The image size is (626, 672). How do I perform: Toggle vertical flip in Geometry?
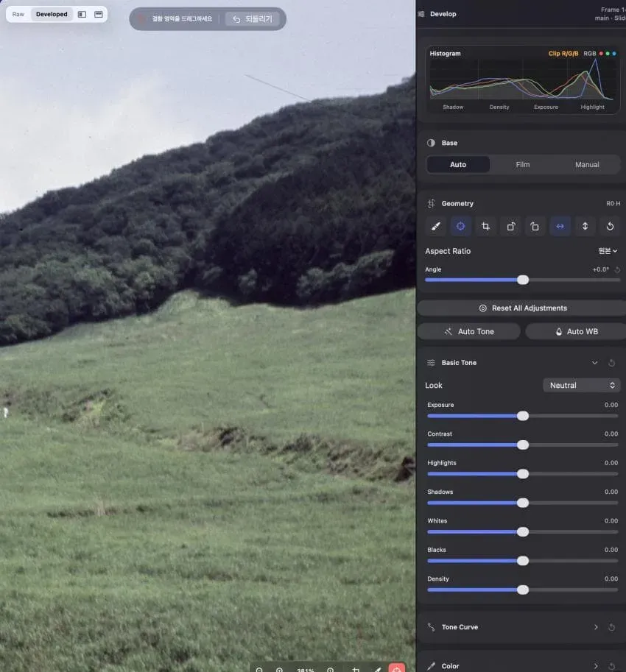pyautogui.click(x=585, y=226)
